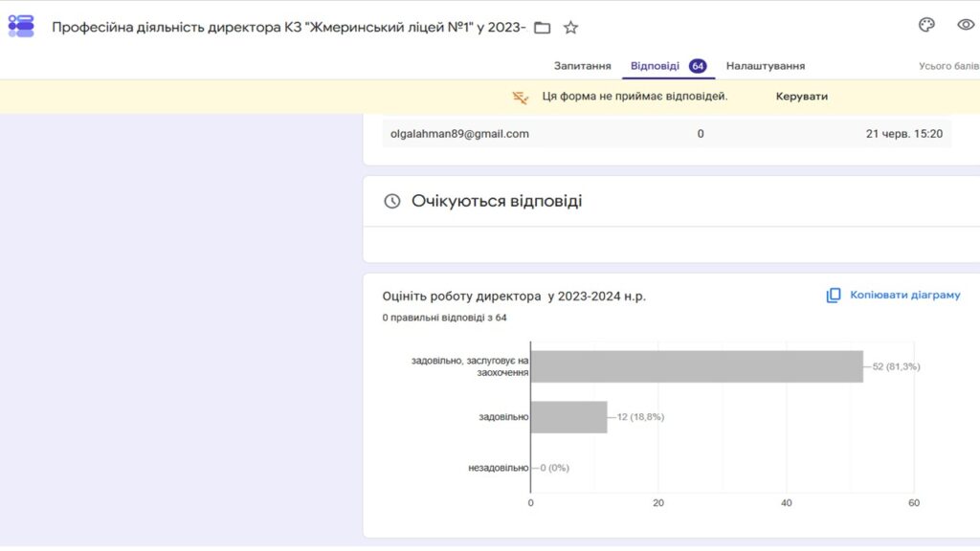Click the copy chart icon

click(834, 296)
